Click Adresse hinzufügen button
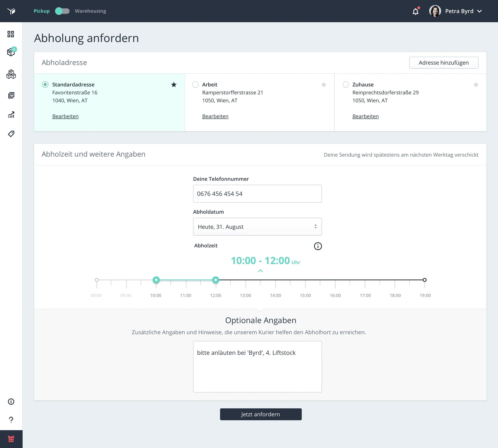The image size is (498, 448). 444,63
